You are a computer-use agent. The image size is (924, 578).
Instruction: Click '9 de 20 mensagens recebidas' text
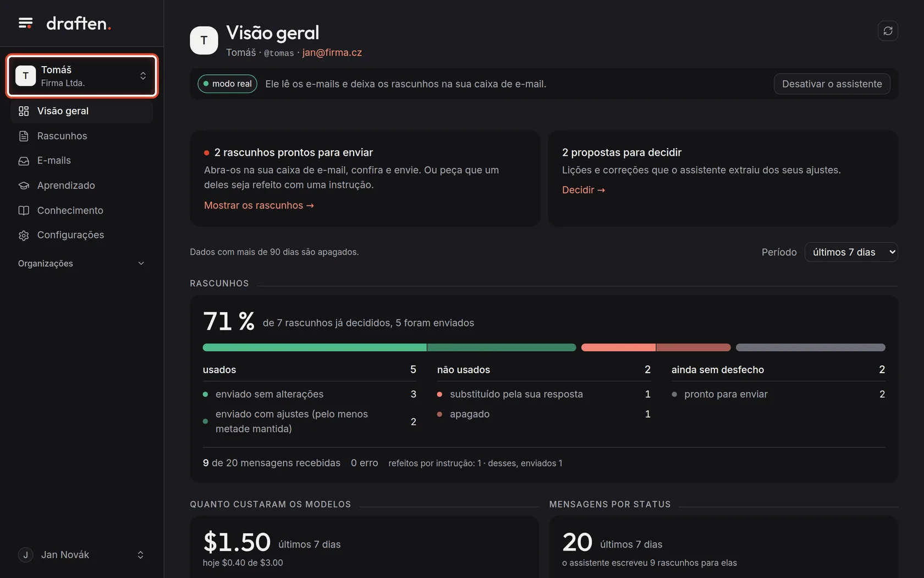tap(272, 463)
